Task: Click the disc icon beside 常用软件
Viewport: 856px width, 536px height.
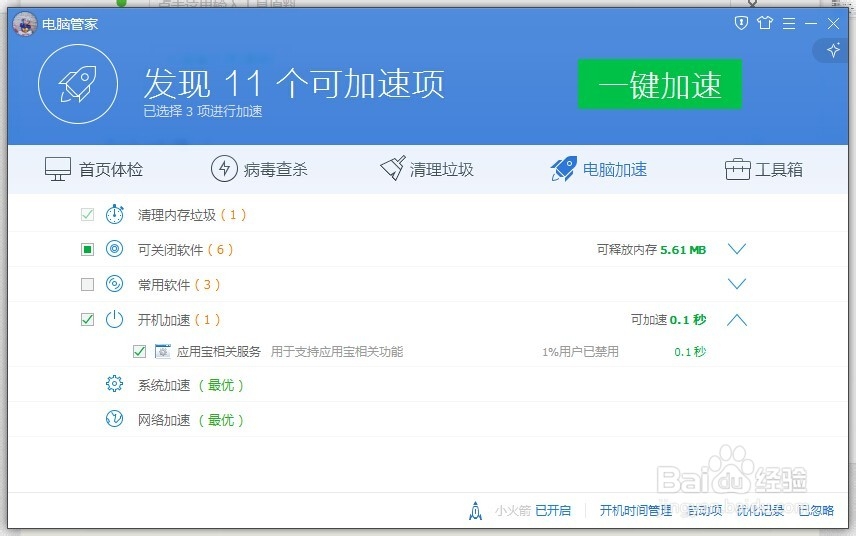Action: (114, 284)
